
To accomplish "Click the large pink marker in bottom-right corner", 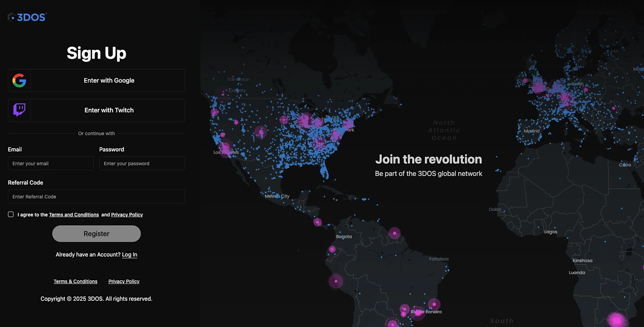I will [617, 319].
